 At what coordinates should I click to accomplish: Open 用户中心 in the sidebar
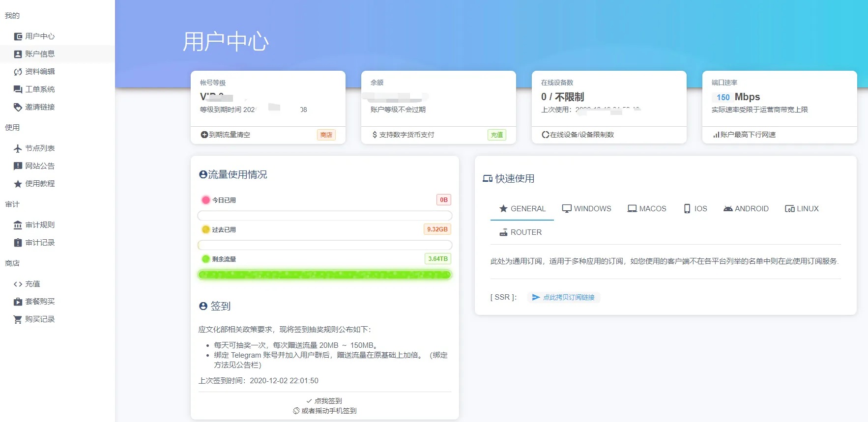coord(58,36)
